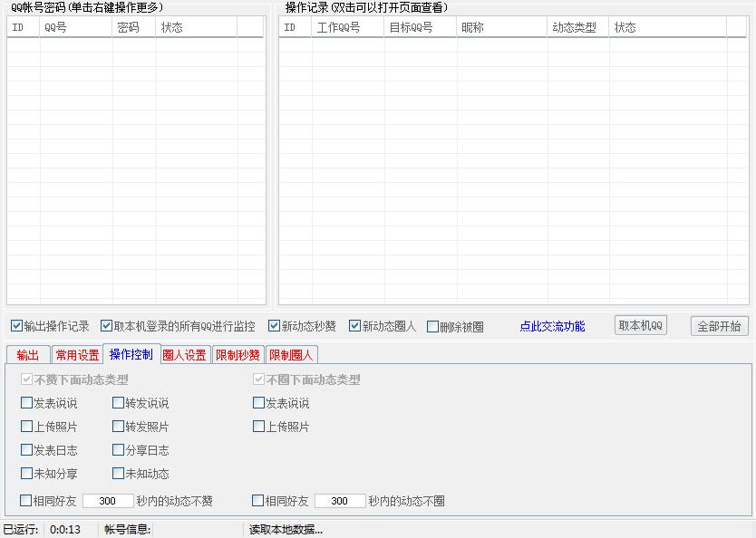Select the 操作控制 tab

click(x=131, y=354)
